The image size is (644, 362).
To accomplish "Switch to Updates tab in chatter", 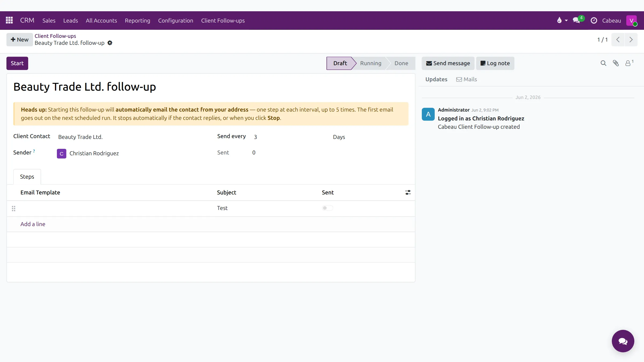I will pyautogui.click(x=436, y=79).
